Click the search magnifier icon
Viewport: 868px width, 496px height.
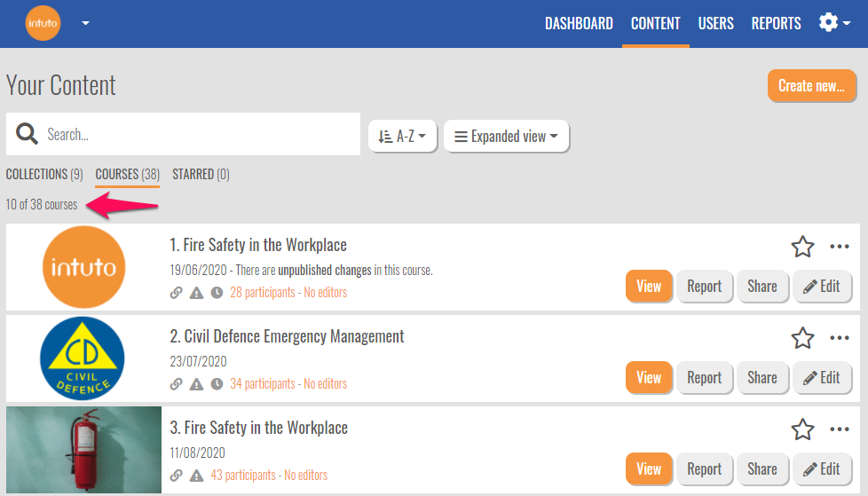pos(27,135)
